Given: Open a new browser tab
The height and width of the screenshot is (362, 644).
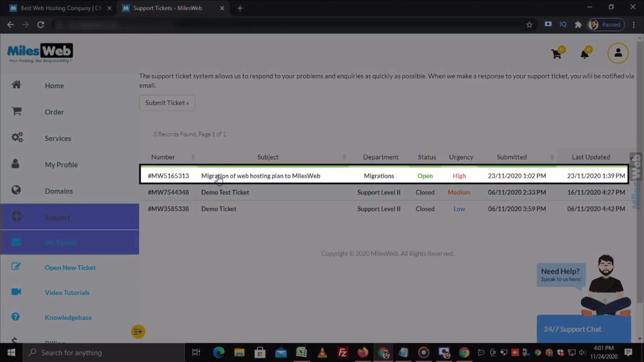Looking at the screenshot, I should (239, 8).
